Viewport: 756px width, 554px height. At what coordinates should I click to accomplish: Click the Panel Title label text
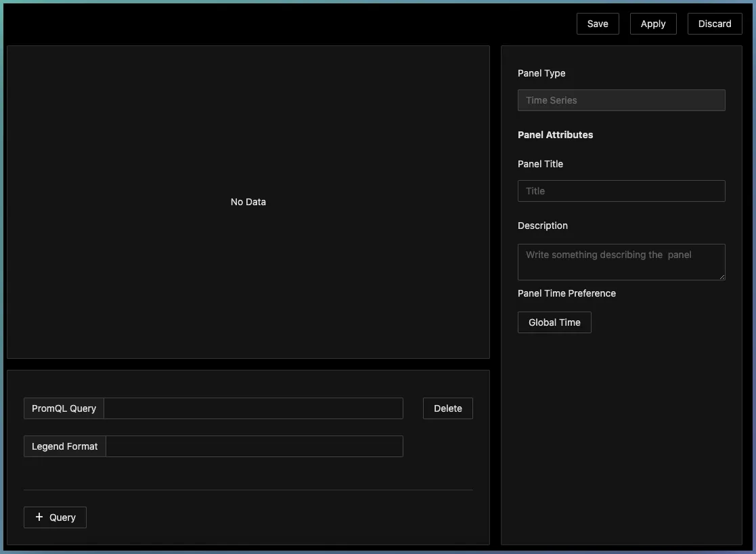(540, 164)
